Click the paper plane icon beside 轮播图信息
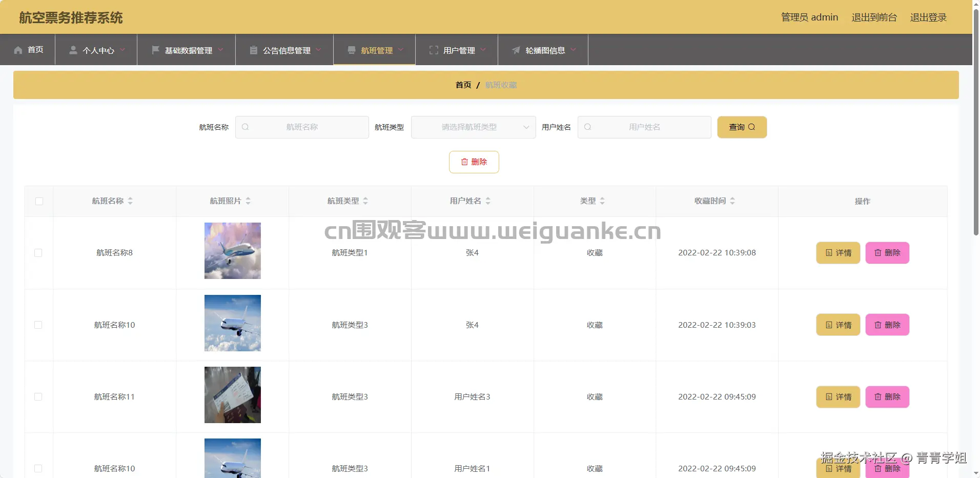This screenshot has width=980, height=478. pos(516,50)
